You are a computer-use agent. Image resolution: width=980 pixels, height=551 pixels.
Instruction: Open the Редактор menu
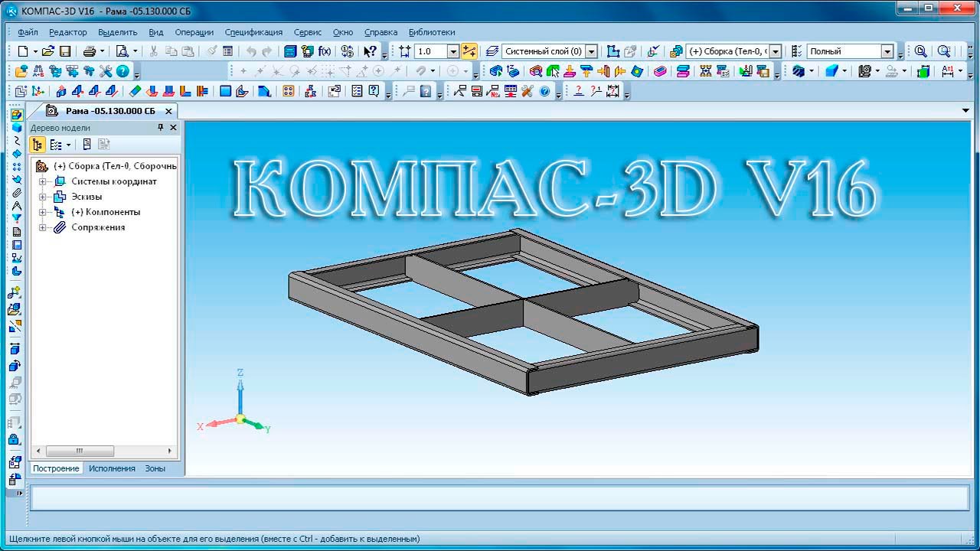[x=68, y=32]
